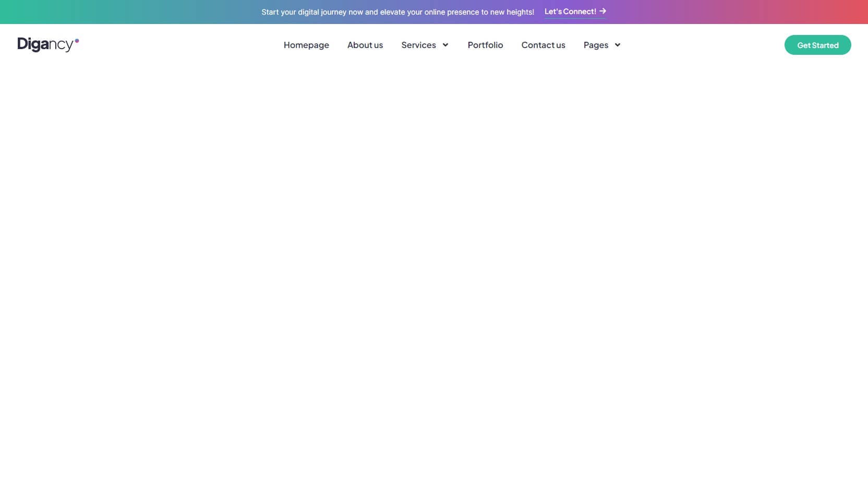
Task: Click the Get Started button
Action: click(x=817, y=45)
